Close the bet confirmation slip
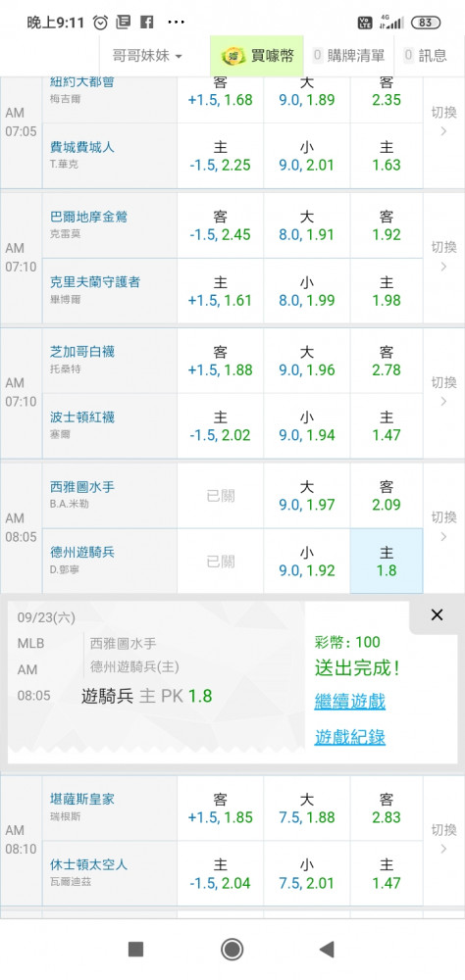This screenshot has width=465, height=980. pos(437,615)
